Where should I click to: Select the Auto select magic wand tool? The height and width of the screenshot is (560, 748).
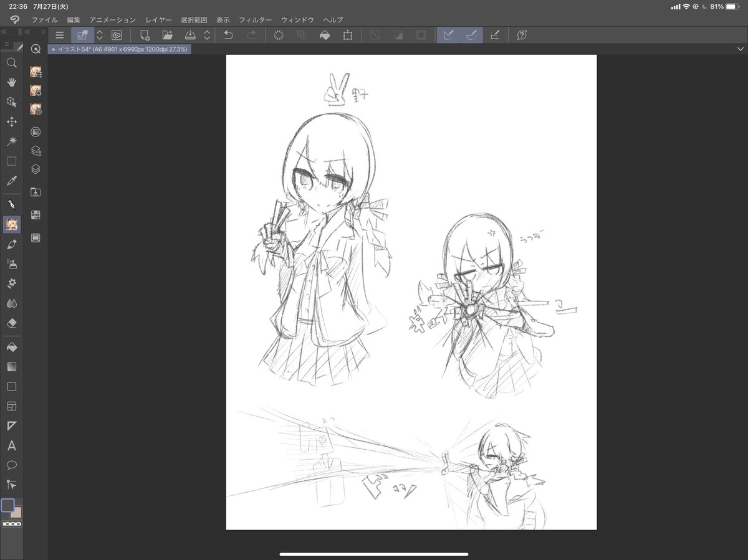click(x=11, y=141)
